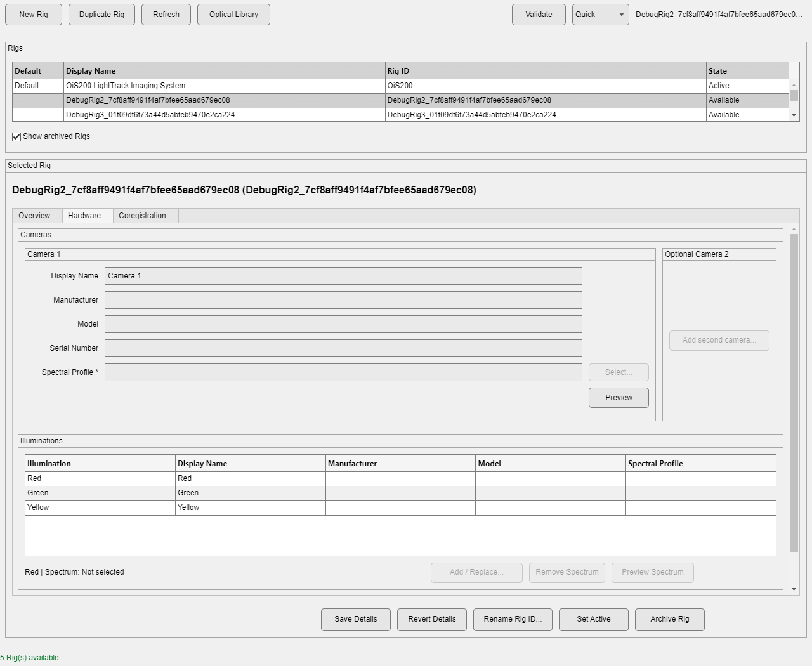The width and height of the screenshot is (812, 666).
Task: Click Select spectral profile button
Action: pyautogui.click(x=619, y=372)
